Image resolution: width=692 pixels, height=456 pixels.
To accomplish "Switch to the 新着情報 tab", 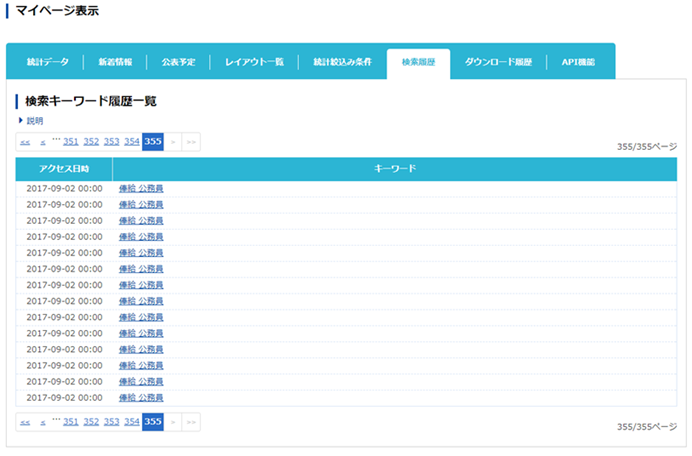I will point(115,62).
